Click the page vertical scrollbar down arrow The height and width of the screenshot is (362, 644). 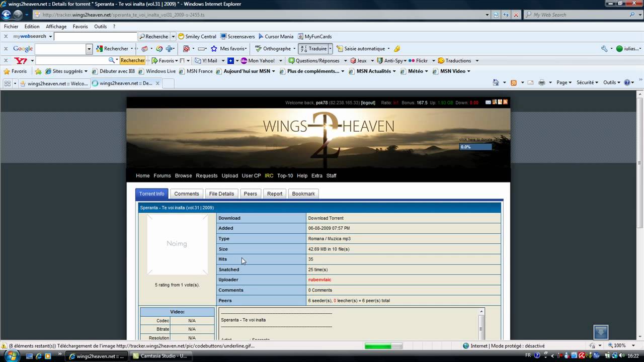click(x=640, y=336)
